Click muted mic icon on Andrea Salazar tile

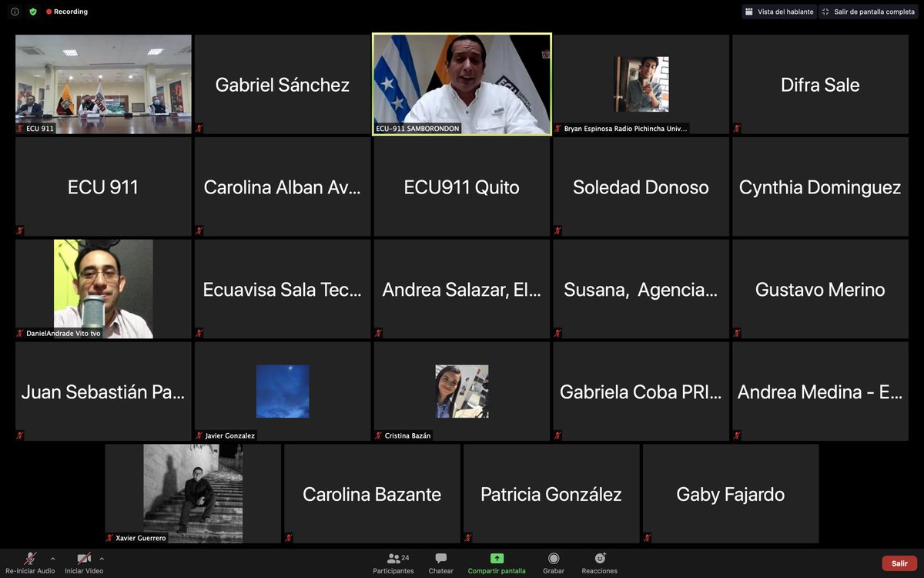pyautogui.click(x=379, y=333)
